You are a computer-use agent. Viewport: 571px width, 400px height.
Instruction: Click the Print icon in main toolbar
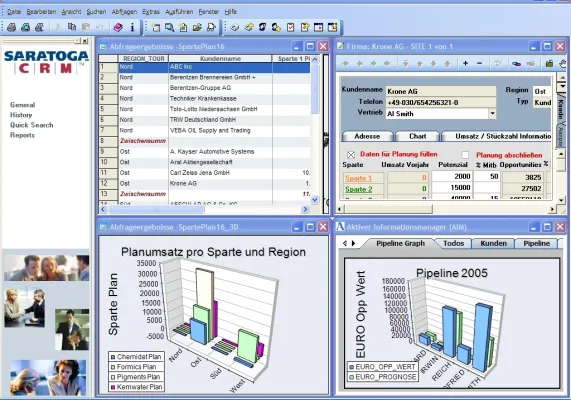pos(11,27)
